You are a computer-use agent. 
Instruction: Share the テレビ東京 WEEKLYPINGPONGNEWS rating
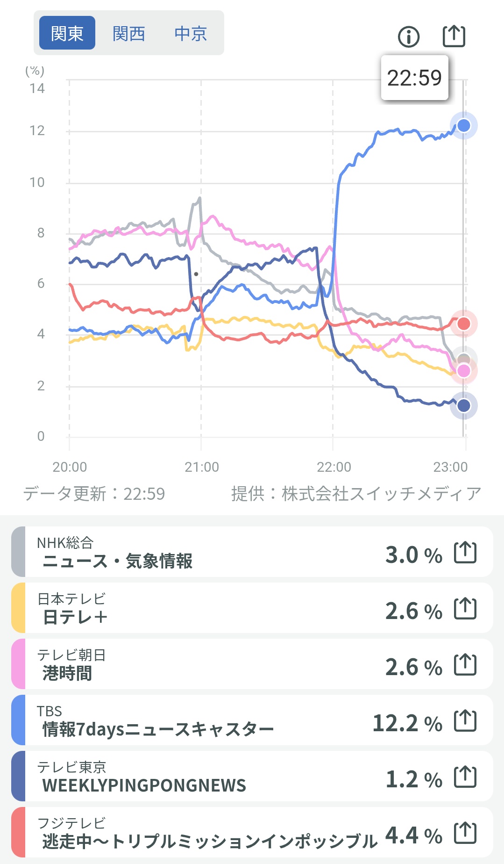click(x=465, y=777)
